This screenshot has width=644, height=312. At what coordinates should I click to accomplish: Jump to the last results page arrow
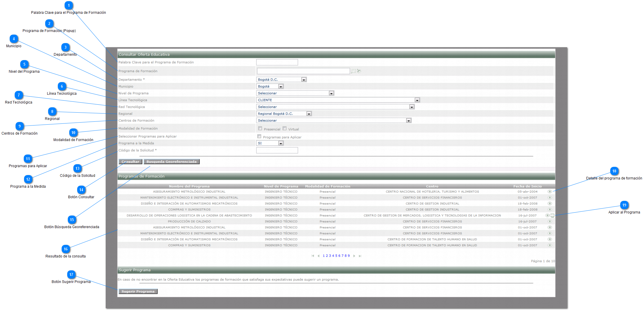pyautogui.click(x=360, y=256)
